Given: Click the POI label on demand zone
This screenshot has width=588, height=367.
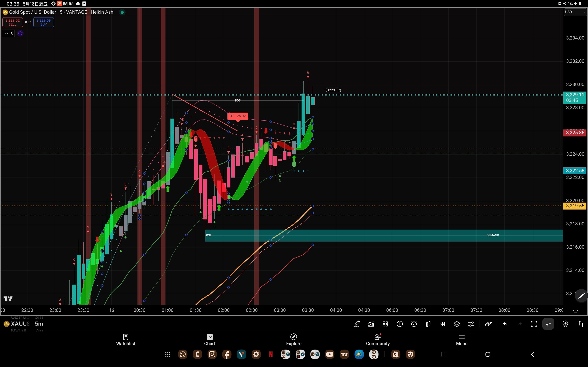Looking at the screenshot, I should coord(208,235).
